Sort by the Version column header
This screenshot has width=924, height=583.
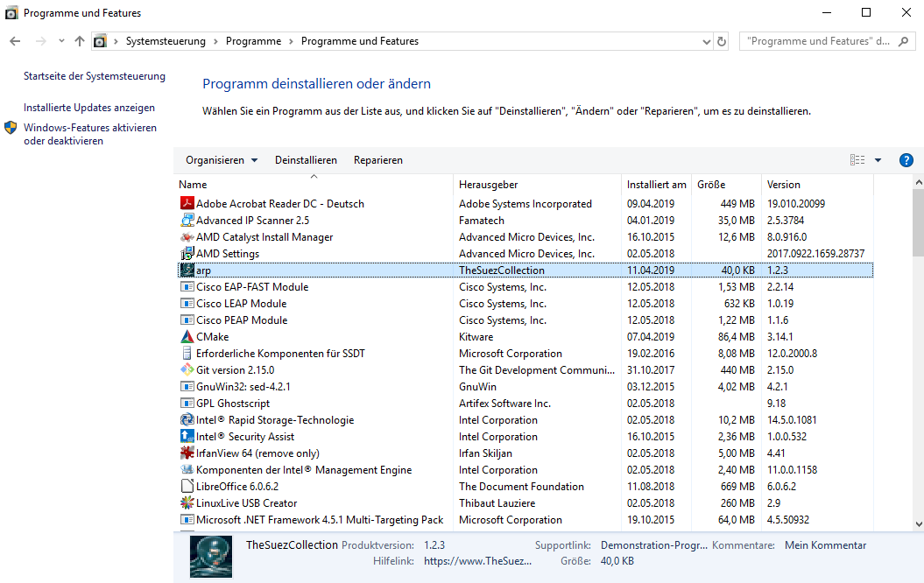tap(818, 185)
